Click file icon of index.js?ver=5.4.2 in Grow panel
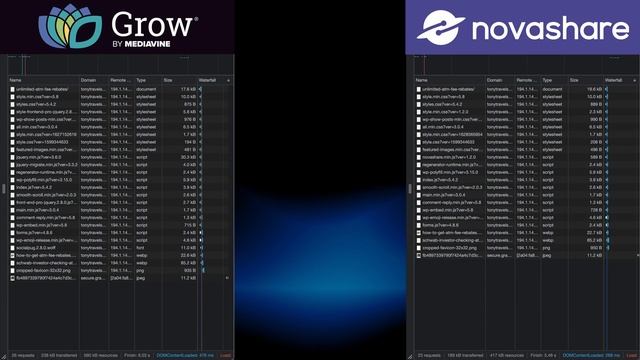The width and height of the screenshot is (640, 360). click(x=12, y=187)
